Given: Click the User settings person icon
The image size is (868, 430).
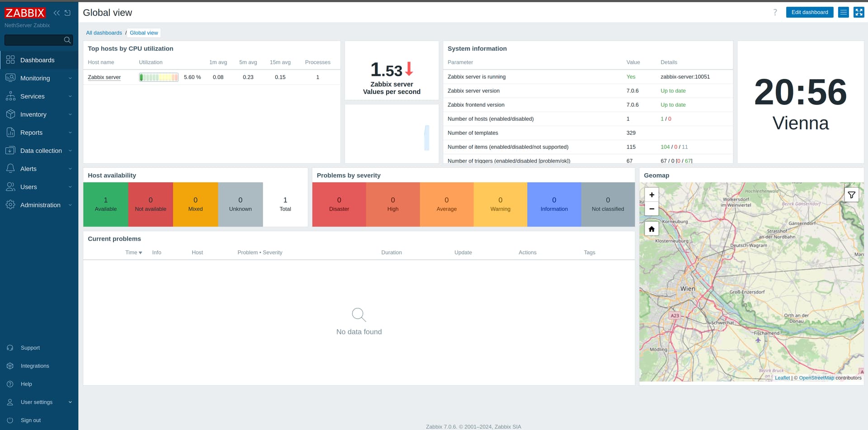Looking at the screenshot, I should pyautogui.click(x=10, y=402).
